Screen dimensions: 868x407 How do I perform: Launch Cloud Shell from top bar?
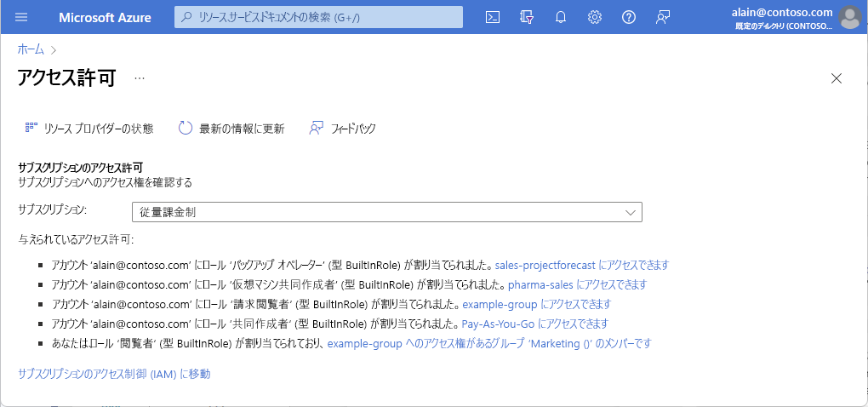(x=493, y=17)
